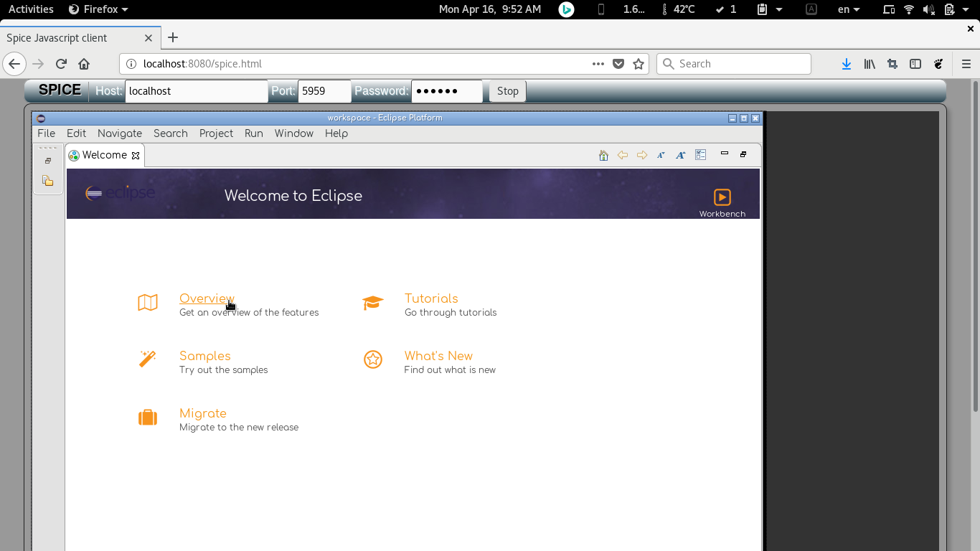The height and width of the screenshot is (551, 980).
Task: Open Eclipse Edit menu
Action: point(76,133)
